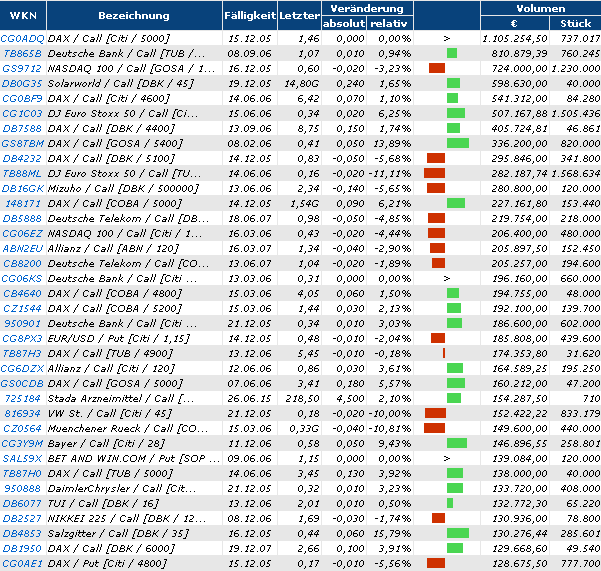
Task: Select the BET AND WIN.COM / Put name
Action: pos(133,459)
